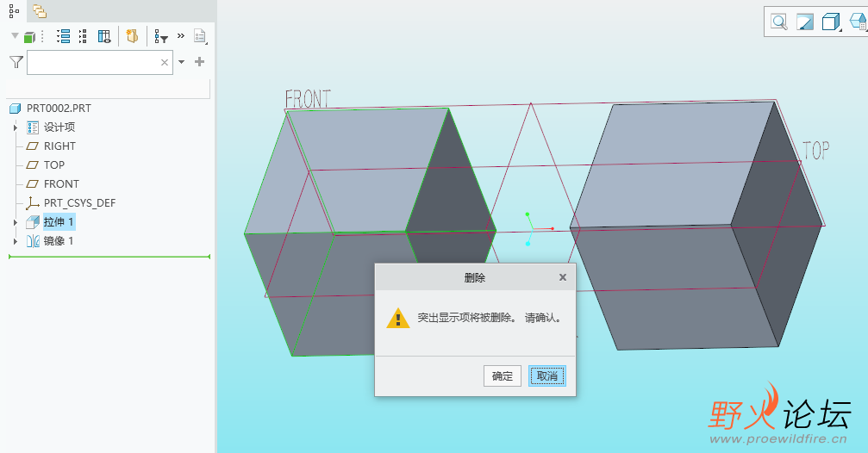Open the saved orientations view icon
The height and width of the screenshot is (453, 868).
(x=859, y=22)
